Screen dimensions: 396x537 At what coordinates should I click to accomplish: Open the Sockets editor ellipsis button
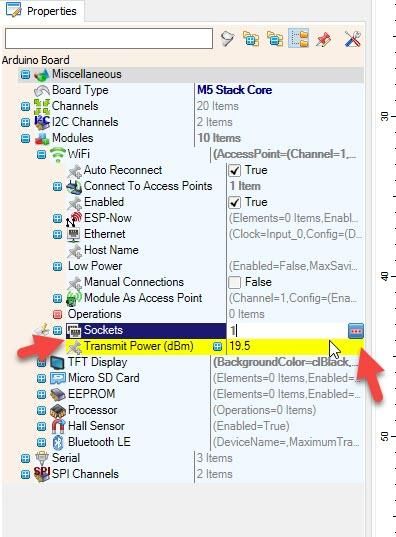pos(356,331)
